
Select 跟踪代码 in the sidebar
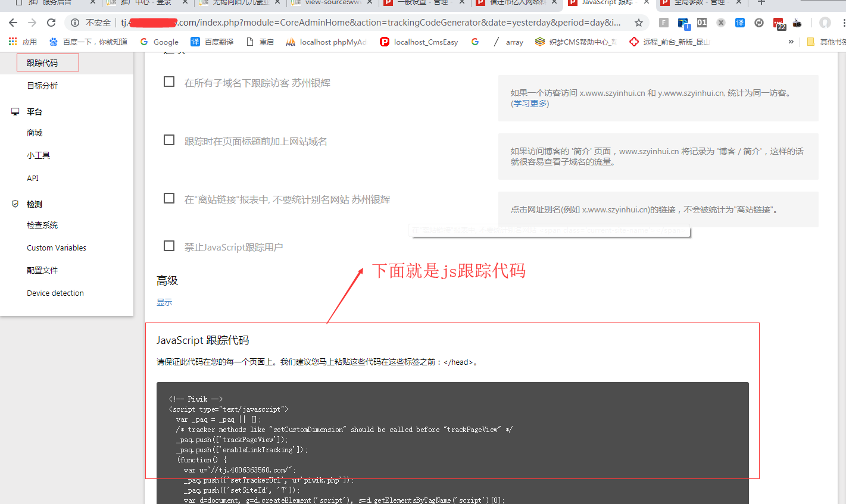point(42,63)
